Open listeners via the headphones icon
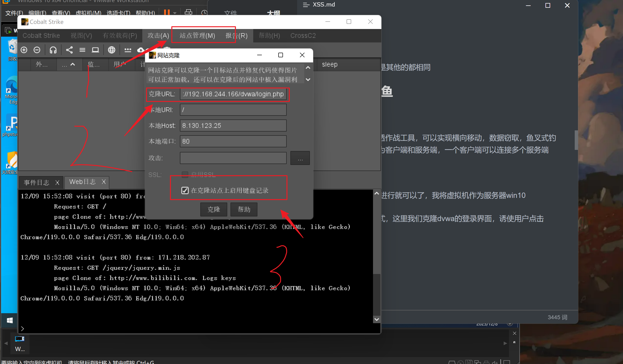This screenshot has width=623, height=364. coord(53,50)
